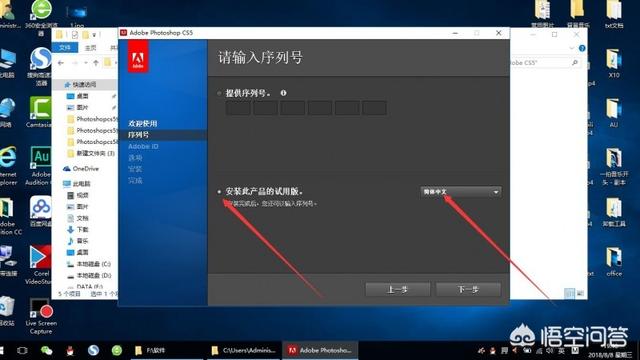Select 本地磁盘 (D:) in Explorer pane
This screenshot has width=640, height=360.
click(x=89, y=276)
